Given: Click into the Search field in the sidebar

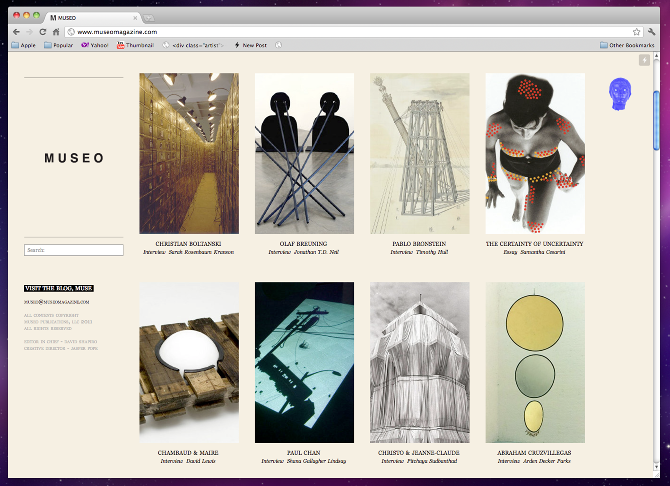Looking at the screenshot, I should click(73, 250).
